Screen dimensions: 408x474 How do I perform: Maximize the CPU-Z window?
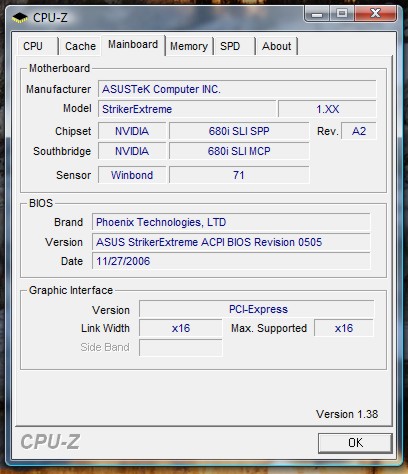[x=342, y=14]
